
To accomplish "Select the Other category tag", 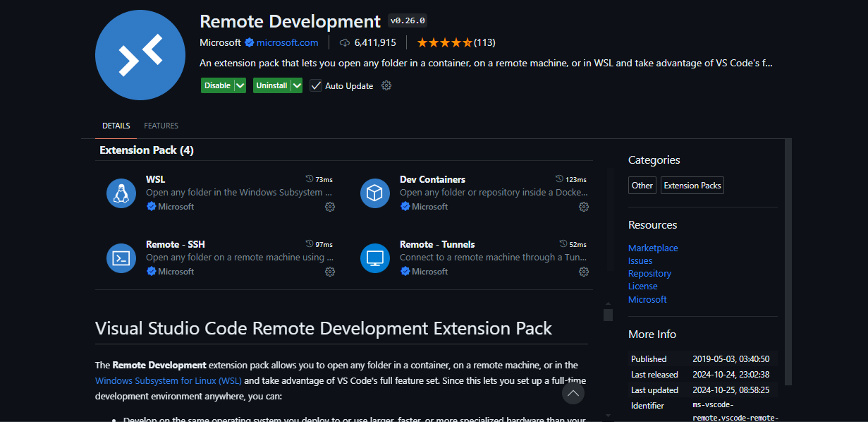I will point(642,186).
